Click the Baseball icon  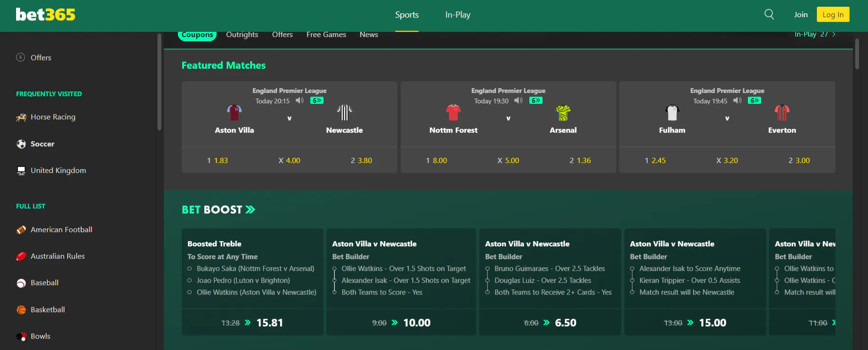pyautogui.click(x=21, y=283)
